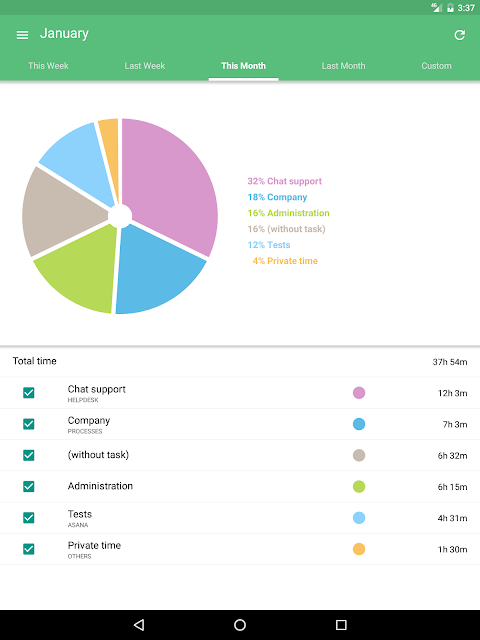Tap the Android back navigation button

coord(139,624)
